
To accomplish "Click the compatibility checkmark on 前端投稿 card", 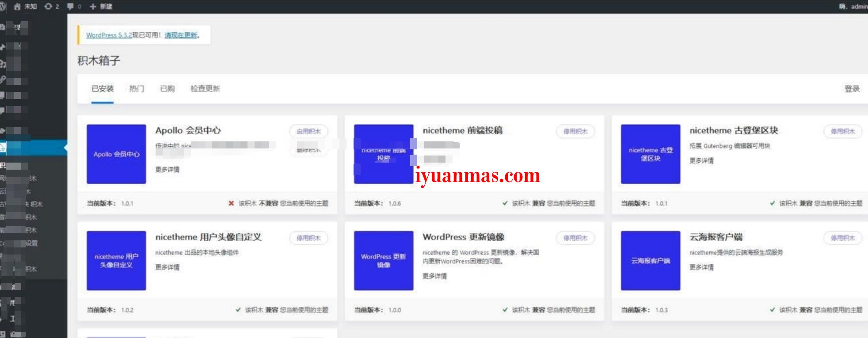I will [505, 203].
